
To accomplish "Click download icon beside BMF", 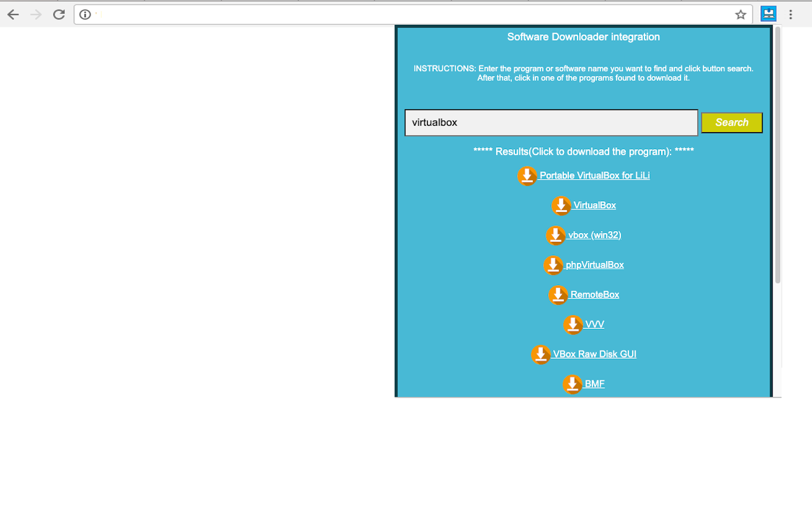I will pyautogui.click(x=572, y=384).
